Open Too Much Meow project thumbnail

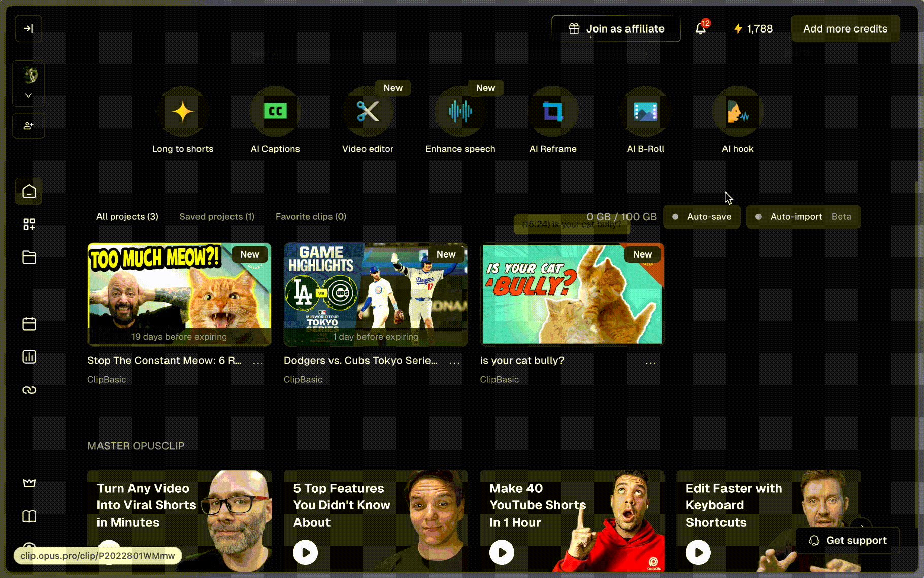[179, 294]
